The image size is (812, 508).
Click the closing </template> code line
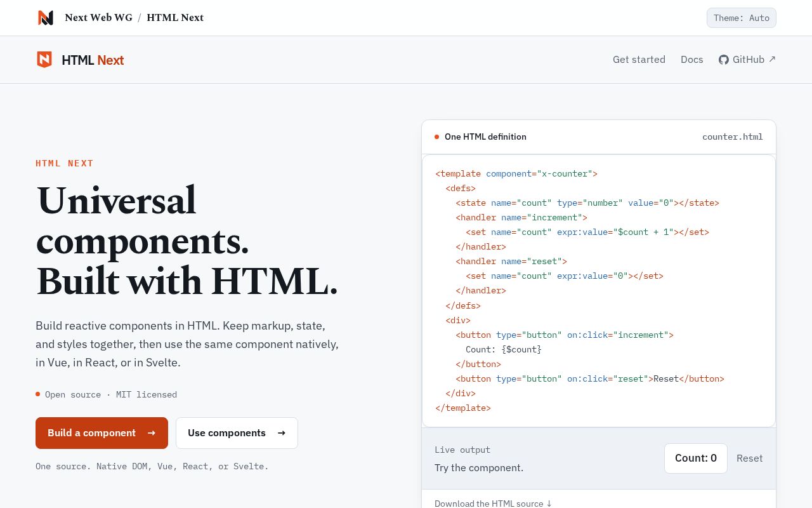(x=463, y=408)
